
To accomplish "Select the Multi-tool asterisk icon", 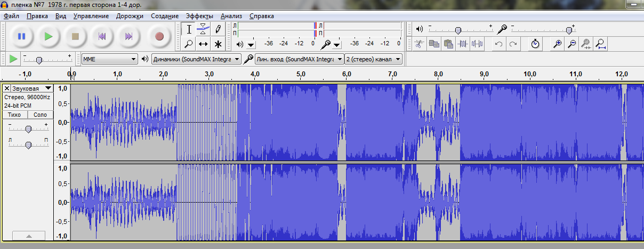I will coord(218,44).
